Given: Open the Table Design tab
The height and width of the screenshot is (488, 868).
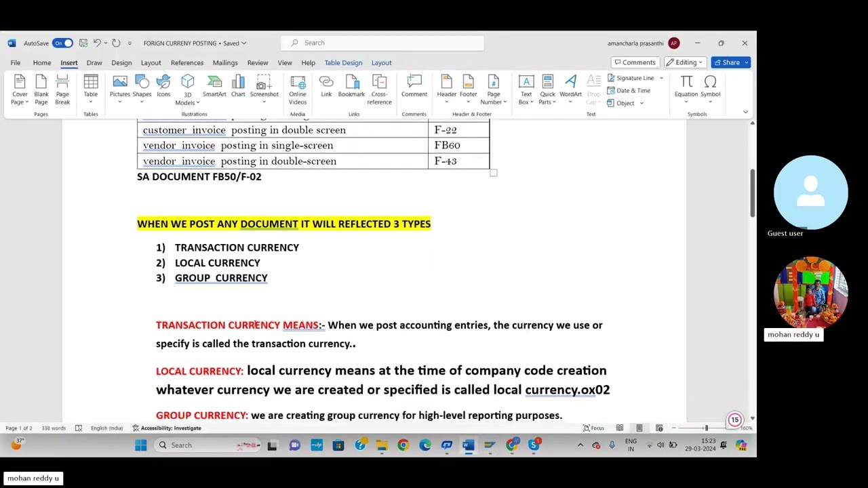Looking at the screenshot, I should pos(343,62).
